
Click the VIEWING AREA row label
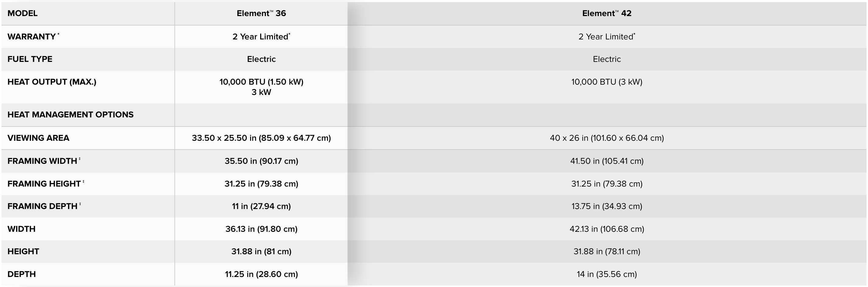pyautogui.click(x=38, y=138)
